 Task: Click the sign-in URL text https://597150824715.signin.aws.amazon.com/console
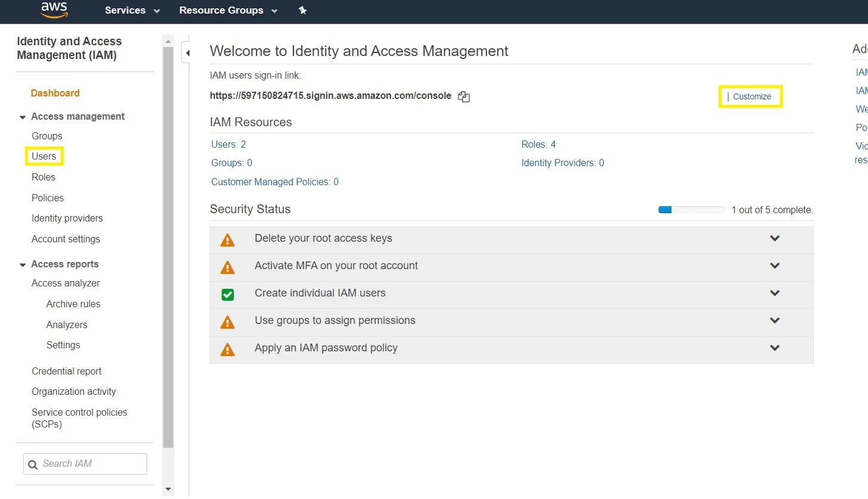point(330,96)
